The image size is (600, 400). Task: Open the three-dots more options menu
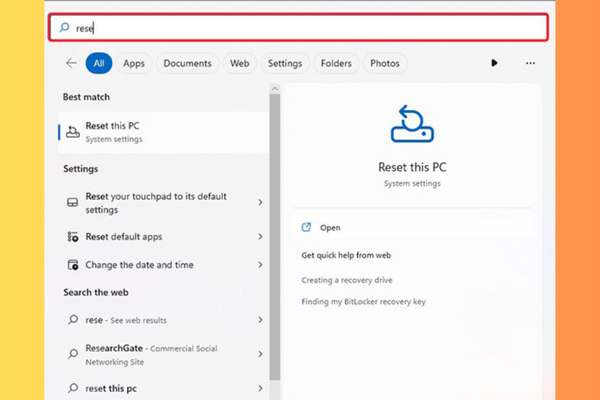(x=530, y=63)
